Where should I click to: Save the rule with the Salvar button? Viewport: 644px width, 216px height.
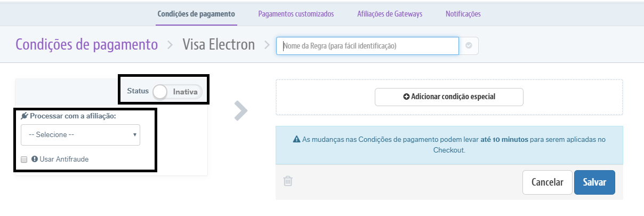point(594,182)
